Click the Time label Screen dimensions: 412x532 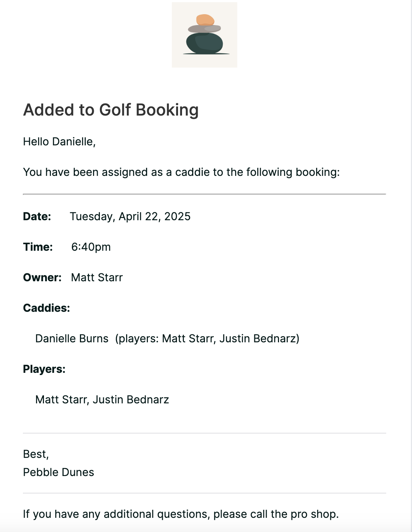38,247
